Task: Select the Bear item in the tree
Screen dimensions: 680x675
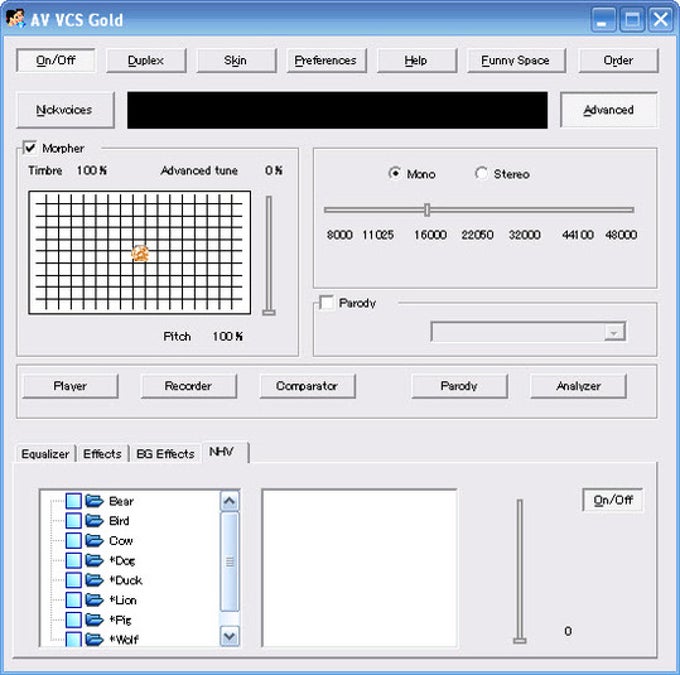Action: click(x=121, y=501)
